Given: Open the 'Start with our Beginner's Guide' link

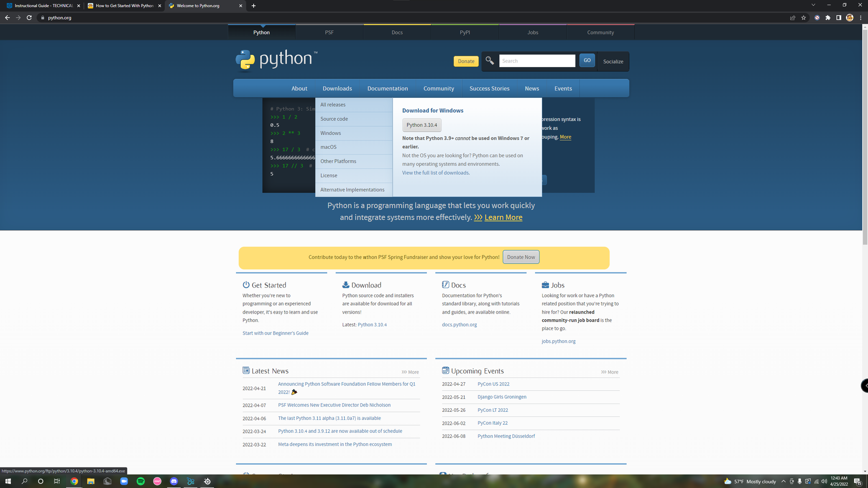Looking at the screenshot, I should (x=275, y=333).
